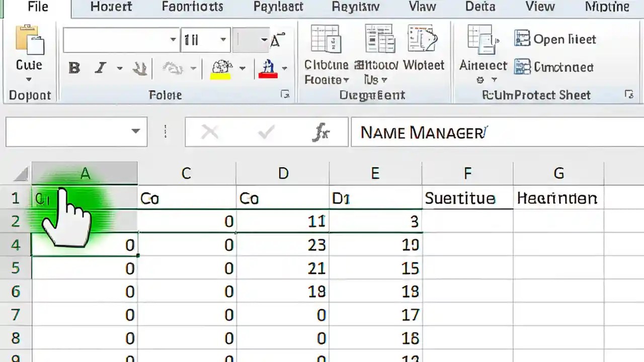This screenshot has height=362, width=644.
Task: Apply Italic formatting
Action: (x=100, y=68)
